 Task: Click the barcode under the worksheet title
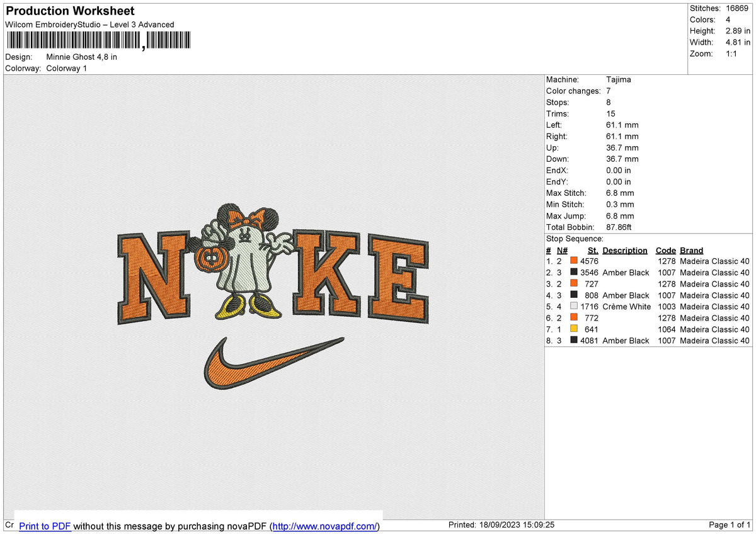(x=98, y=41)
